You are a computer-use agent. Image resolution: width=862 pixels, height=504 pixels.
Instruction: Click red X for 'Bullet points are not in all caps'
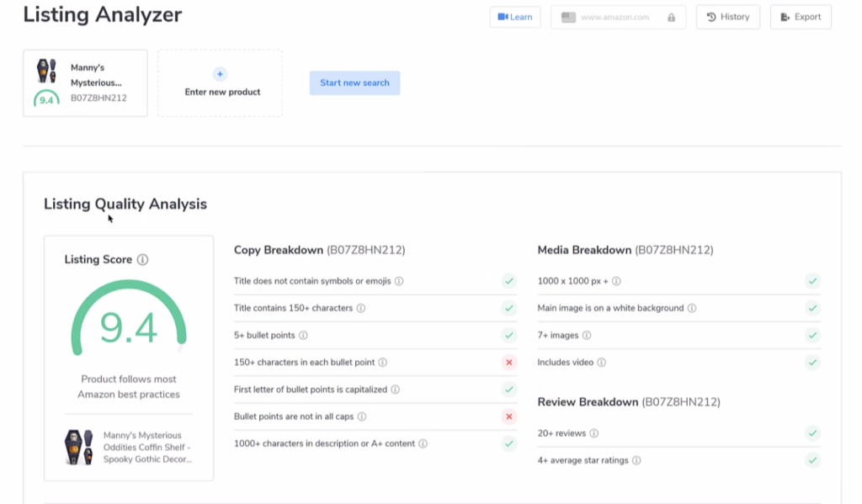[x=508, y=416]
